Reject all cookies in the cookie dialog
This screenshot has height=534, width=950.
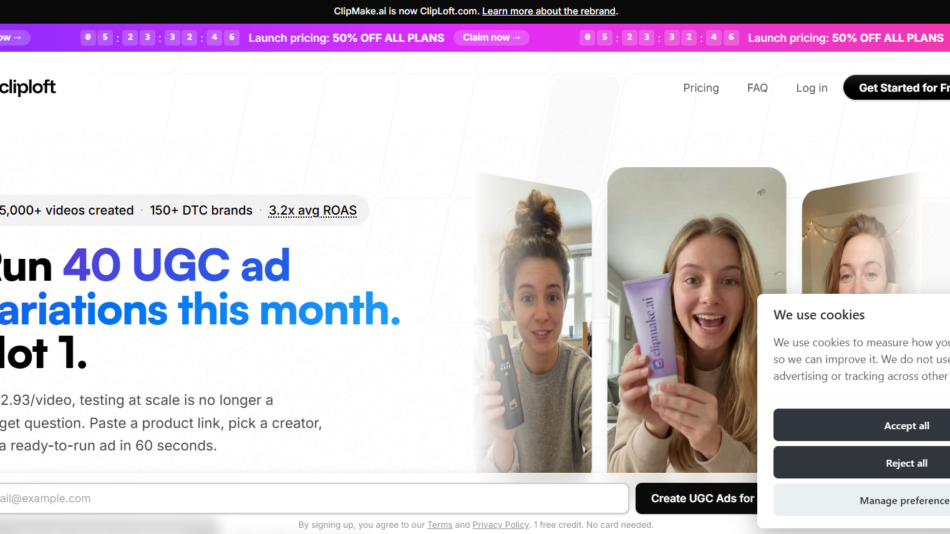tap(862, 463)
